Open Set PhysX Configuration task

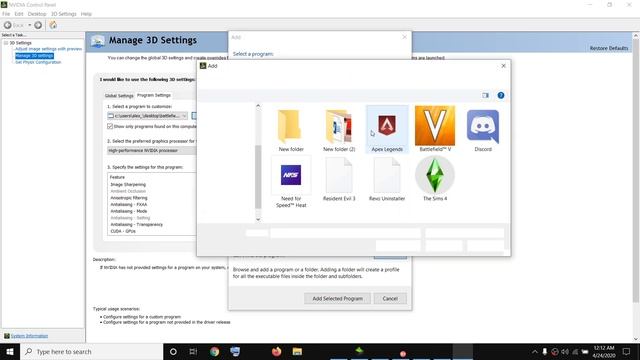[x=38, y=62]
